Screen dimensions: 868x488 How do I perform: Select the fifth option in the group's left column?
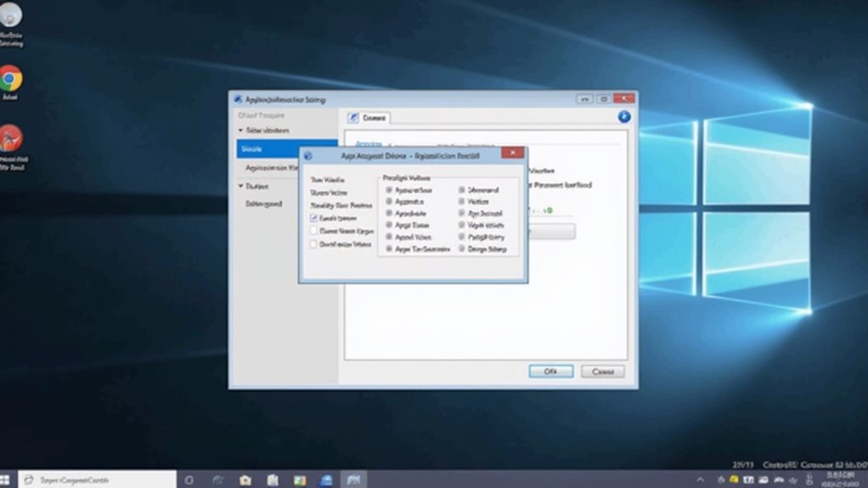tap(389, 237)
